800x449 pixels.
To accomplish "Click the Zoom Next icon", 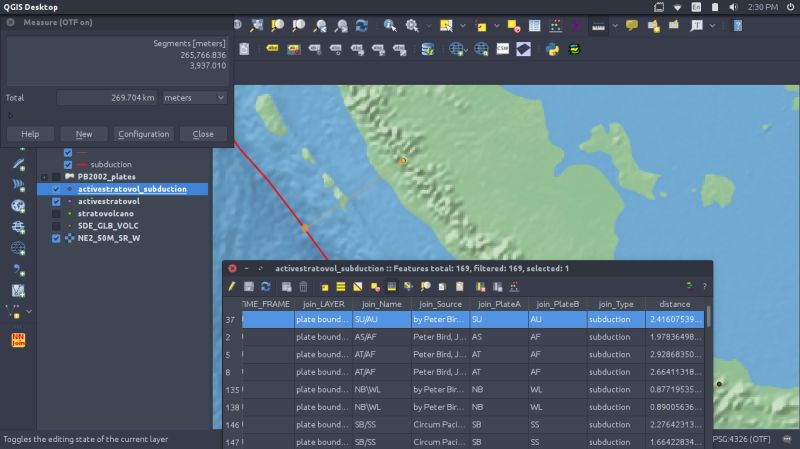I will [x=341, y=26].
